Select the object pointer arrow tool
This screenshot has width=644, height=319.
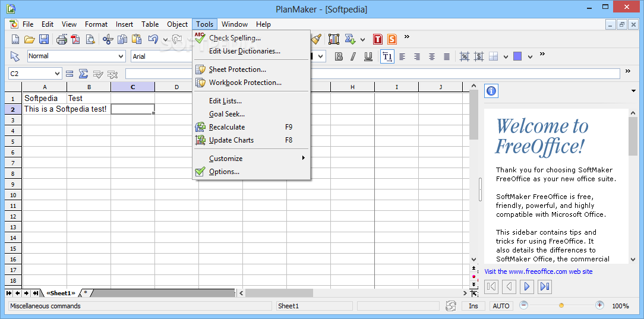click(x=15, y=56)
